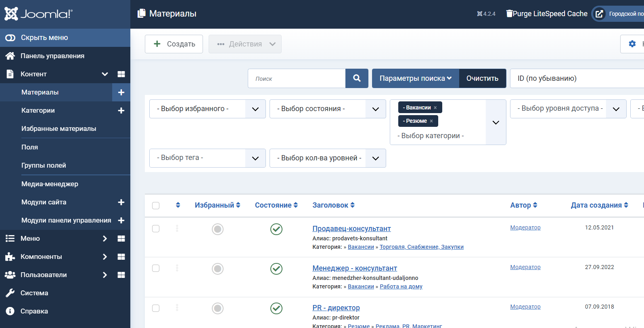Remove the Вакансии category filter tag
The width and height of the screenshot is (644, 328).
(x=435, y=108)
